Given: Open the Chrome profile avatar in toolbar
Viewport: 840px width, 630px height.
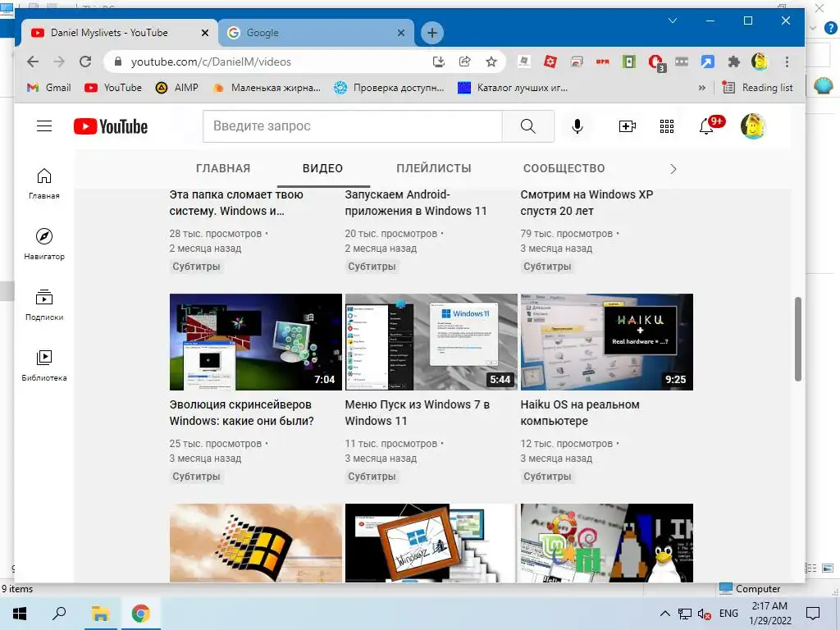Looking at the screenshot, I should [x=760, y=62].
